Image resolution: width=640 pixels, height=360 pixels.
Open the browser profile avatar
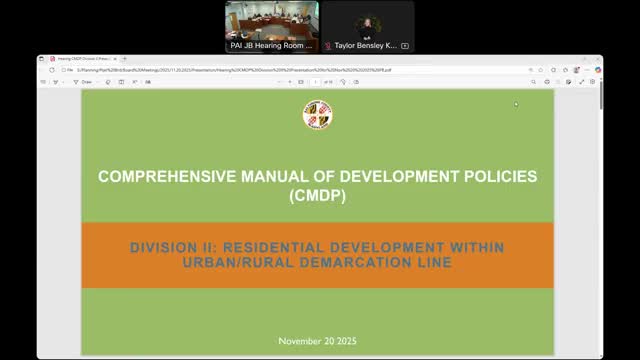(577, 70)
